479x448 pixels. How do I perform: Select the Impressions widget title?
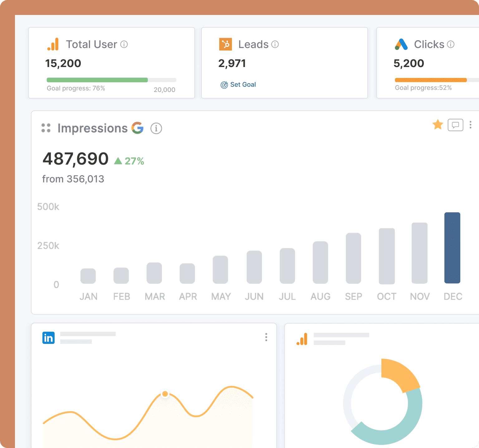93,128
